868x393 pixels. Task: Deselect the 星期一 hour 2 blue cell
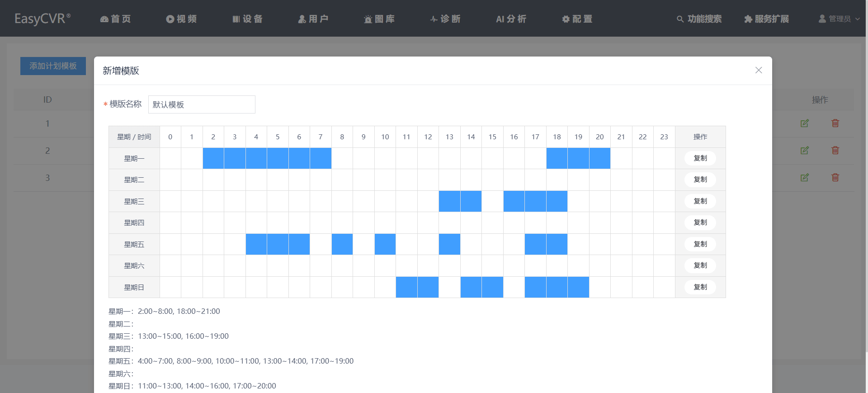coord(213,158)
